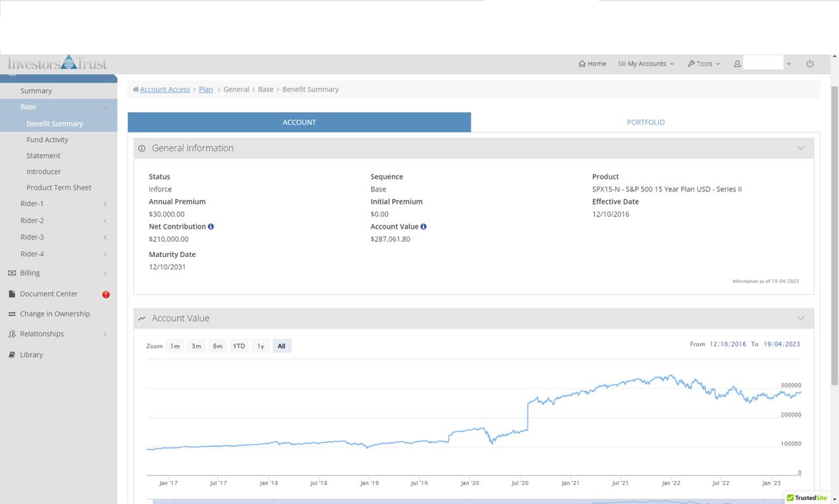Click the breadcrumb home icon
The width and height of the screenshot is (839, 504).
pyautogui.click(x=136, y=90)
